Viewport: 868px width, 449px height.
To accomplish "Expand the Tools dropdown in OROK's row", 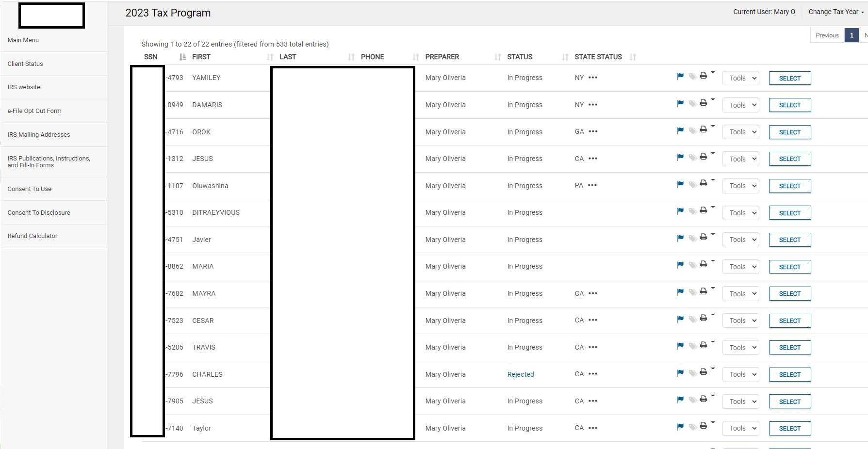I will 741,132.
